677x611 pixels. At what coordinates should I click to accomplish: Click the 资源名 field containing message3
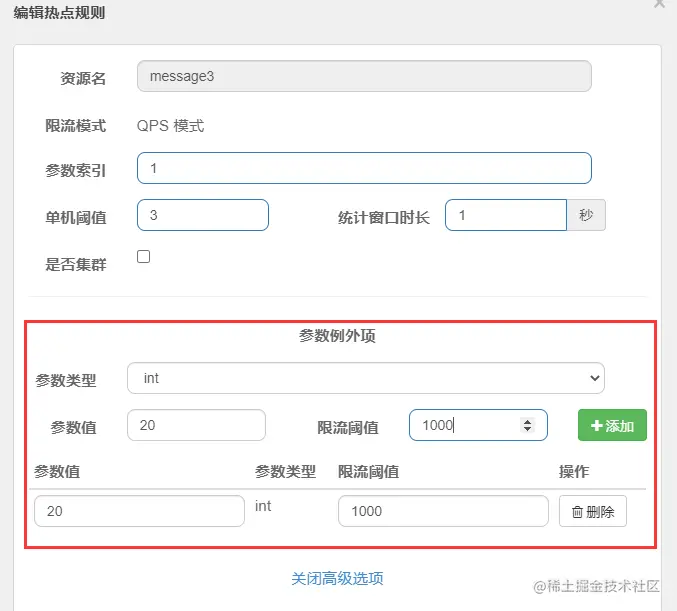(364, 76)
